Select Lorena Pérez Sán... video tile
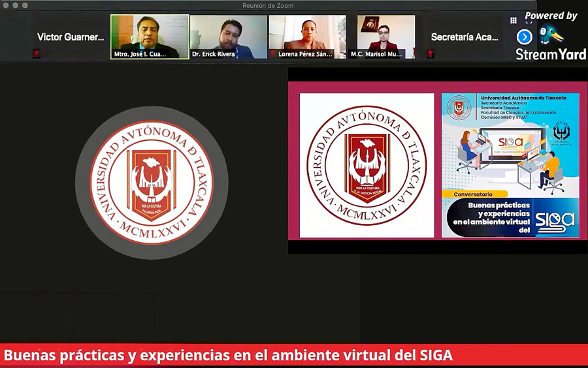 (x=307, y=37)
